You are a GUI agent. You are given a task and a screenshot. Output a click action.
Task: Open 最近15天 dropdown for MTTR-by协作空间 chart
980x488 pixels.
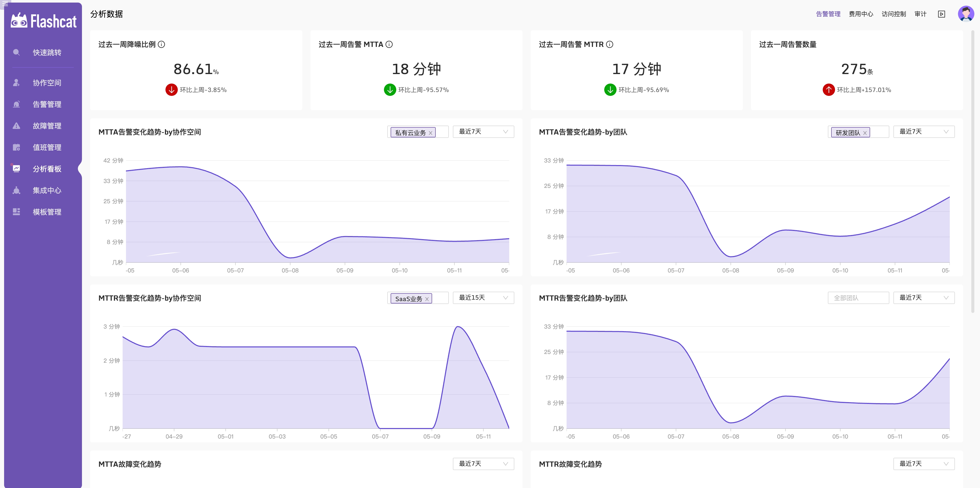pyautogui.click(x=483, y=298)
